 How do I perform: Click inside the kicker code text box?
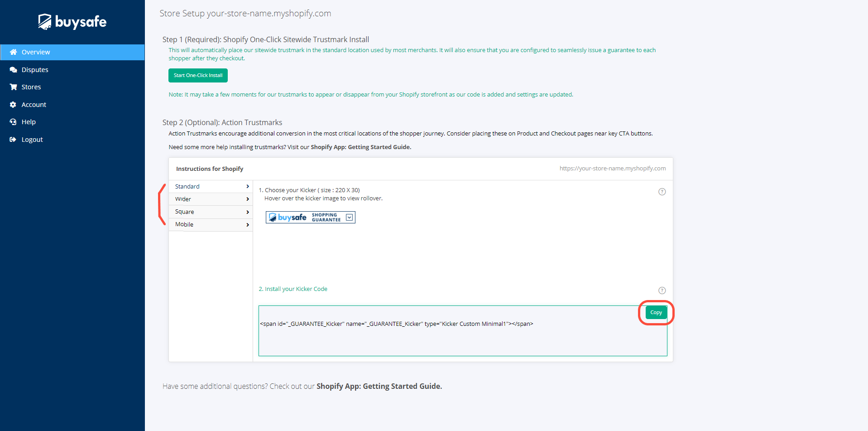tap(463, 331)
